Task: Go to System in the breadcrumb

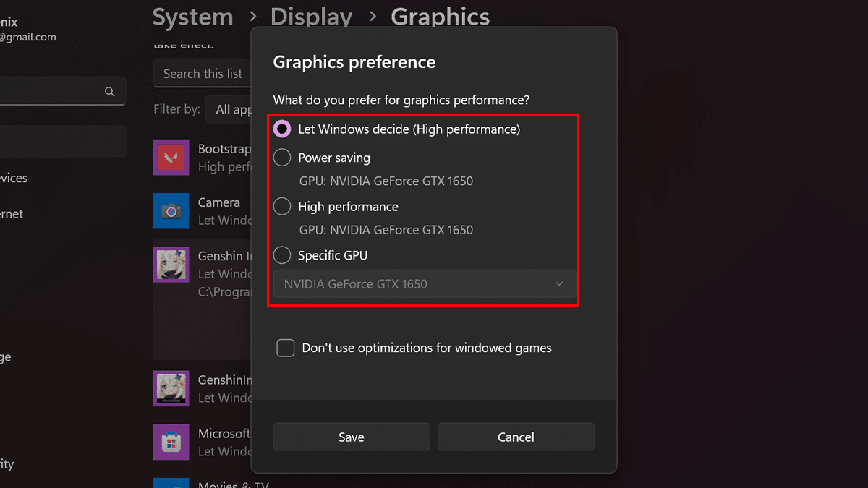Action: 192,17
